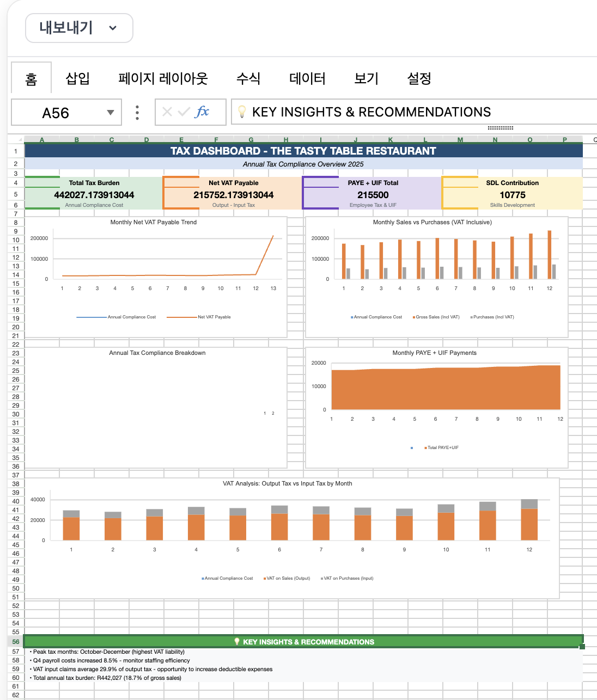Select the 데이터 tab
This screenshot has width=597, height=700.
(307, 78)
